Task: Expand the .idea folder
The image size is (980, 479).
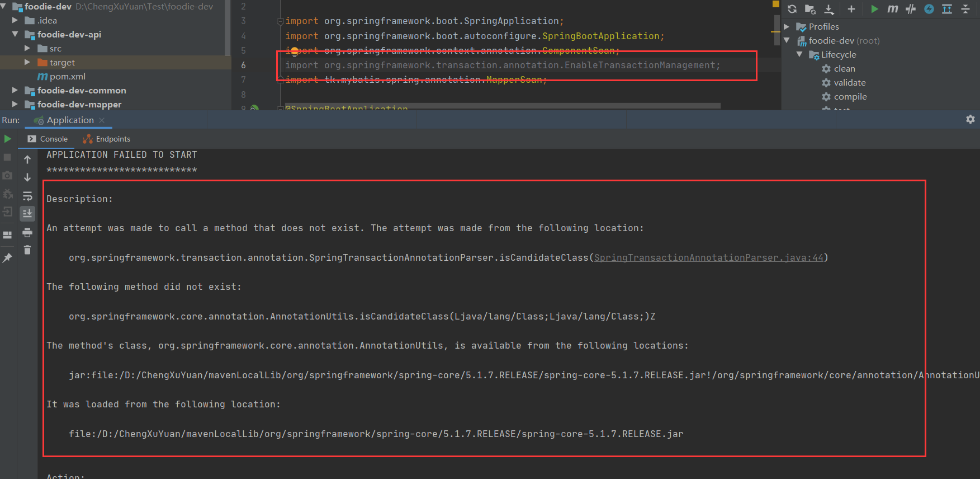Action: tap(15, 20)
